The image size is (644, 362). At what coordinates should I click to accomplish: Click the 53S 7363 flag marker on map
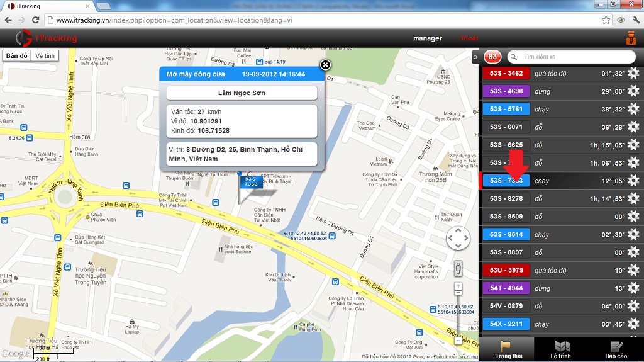pos(251,182)
